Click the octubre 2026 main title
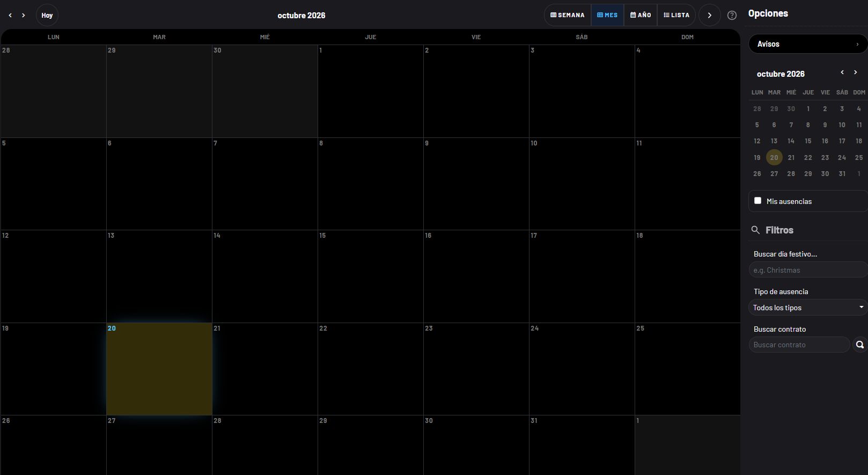 coord(301,16)
